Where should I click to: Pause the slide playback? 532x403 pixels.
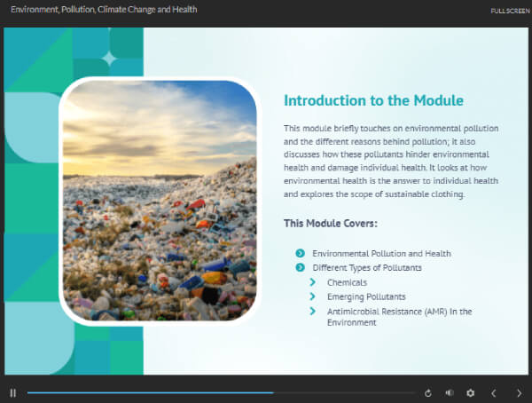[x=13, y=393]
